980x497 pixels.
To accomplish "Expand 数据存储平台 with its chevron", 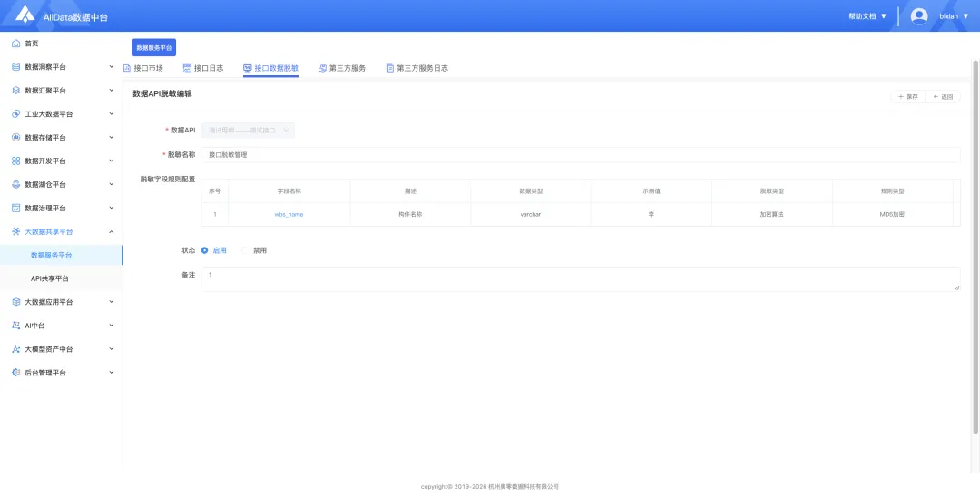I will [112, 137].
